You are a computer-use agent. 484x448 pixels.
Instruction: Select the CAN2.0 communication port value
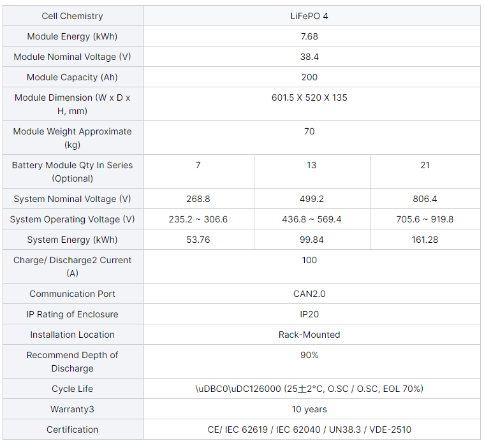point(309,294)
